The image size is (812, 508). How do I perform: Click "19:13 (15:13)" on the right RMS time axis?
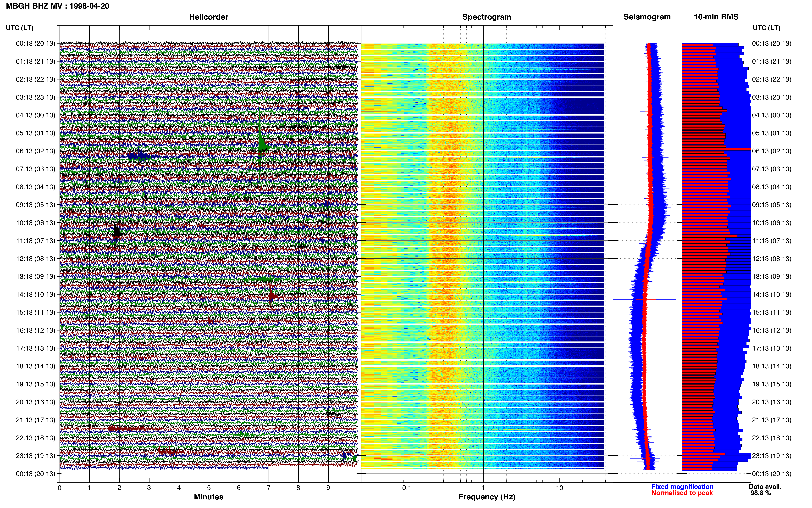coord(772,384)
